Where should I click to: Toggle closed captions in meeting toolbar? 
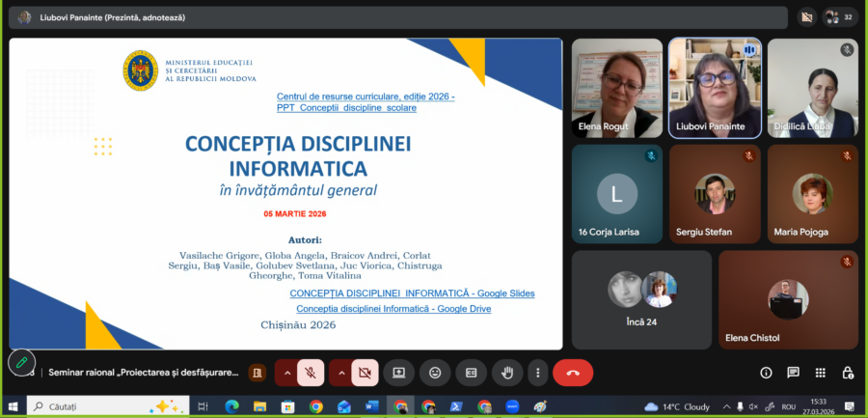(471, 372)
